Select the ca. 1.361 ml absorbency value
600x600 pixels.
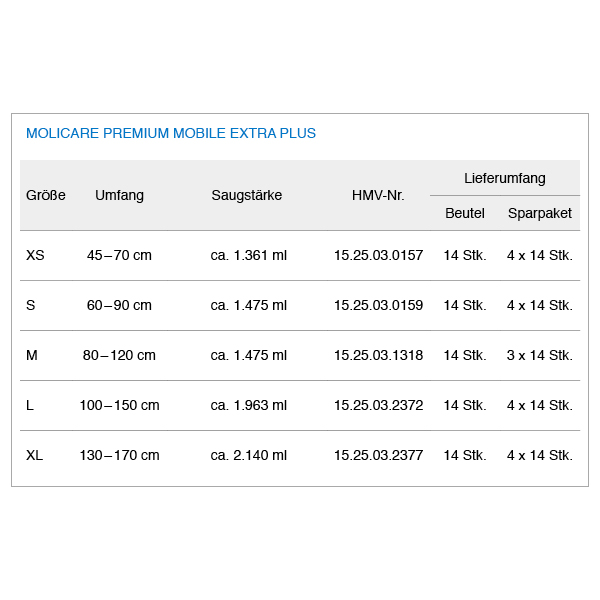(249, 255)
